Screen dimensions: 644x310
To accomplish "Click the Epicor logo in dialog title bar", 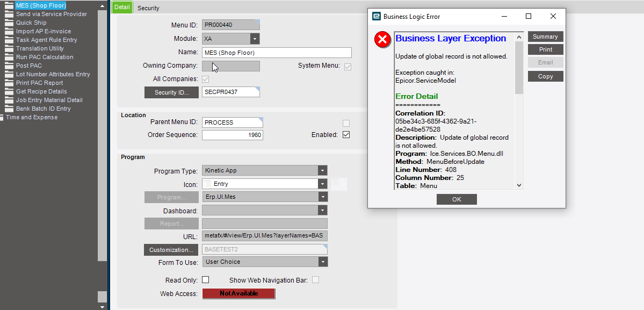I will click(376, 16).
